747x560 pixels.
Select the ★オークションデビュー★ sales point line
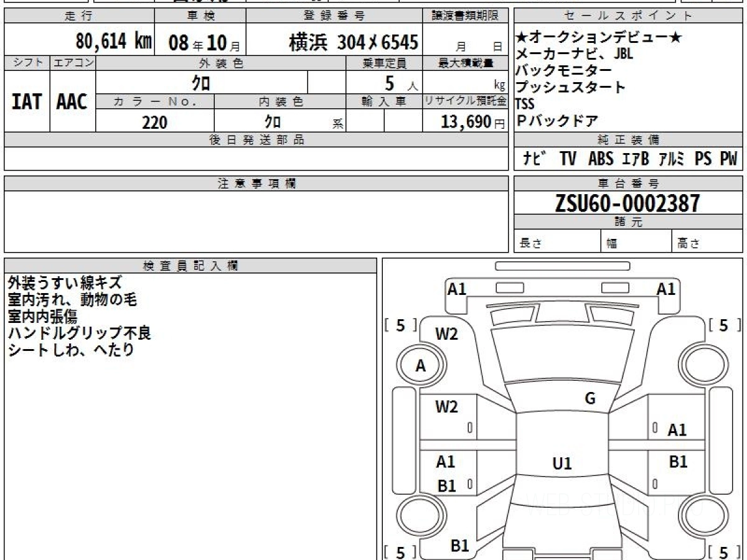click(599, 38)
